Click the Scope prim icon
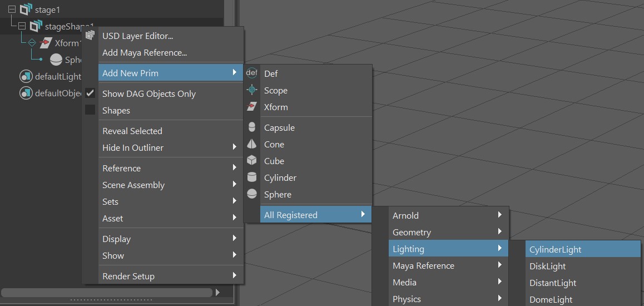The image size is (644, 306). pyautogui.click(x=252, y=90)
